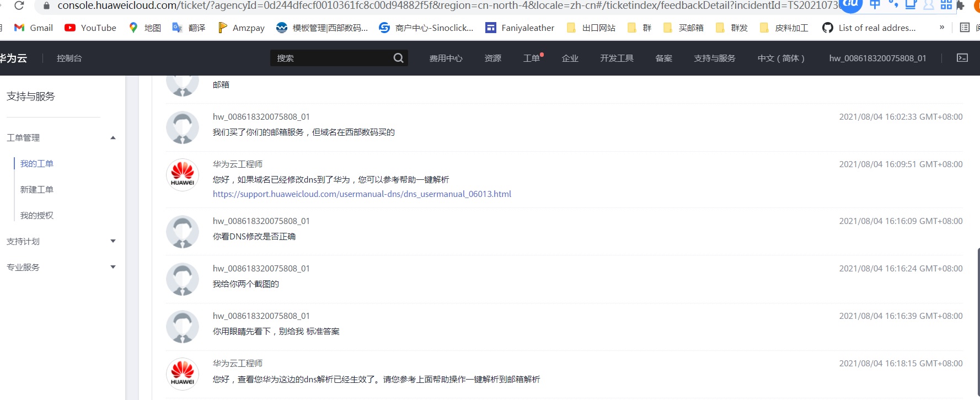
Task: Click the message 我们买了你们的邮箱服务
Action: [x=303, y=132]
